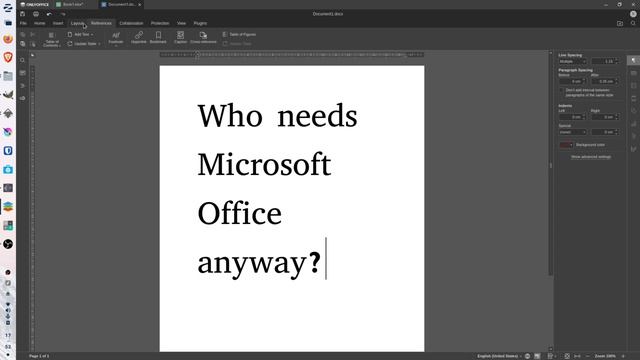The image size is (640, 360).
Task: Toggle the Track Changes status bar icon
Action: [551, 356]
